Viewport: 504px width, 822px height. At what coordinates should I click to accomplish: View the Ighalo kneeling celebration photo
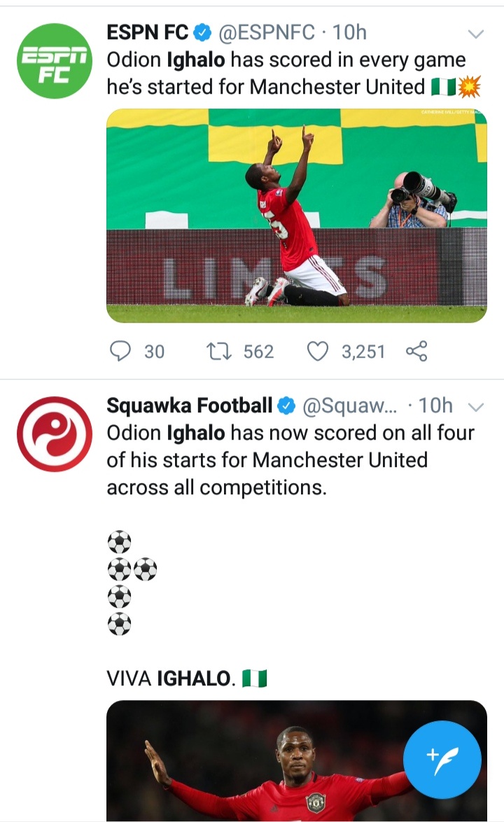[296, 216]
